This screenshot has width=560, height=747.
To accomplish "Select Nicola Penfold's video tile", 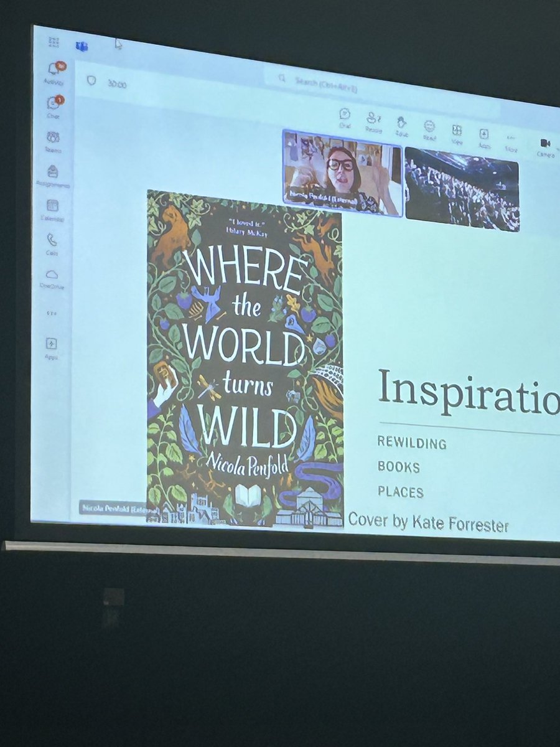I will (x=343, y=173).
